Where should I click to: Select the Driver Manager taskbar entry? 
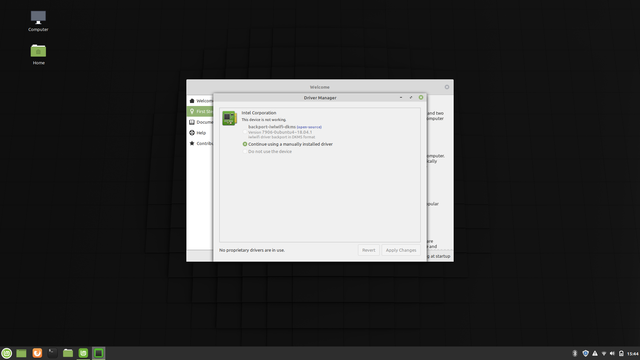[98, 353]
